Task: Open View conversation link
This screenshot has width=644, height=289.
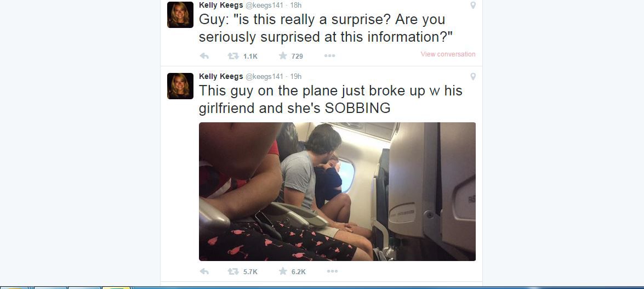Action: 448,54
